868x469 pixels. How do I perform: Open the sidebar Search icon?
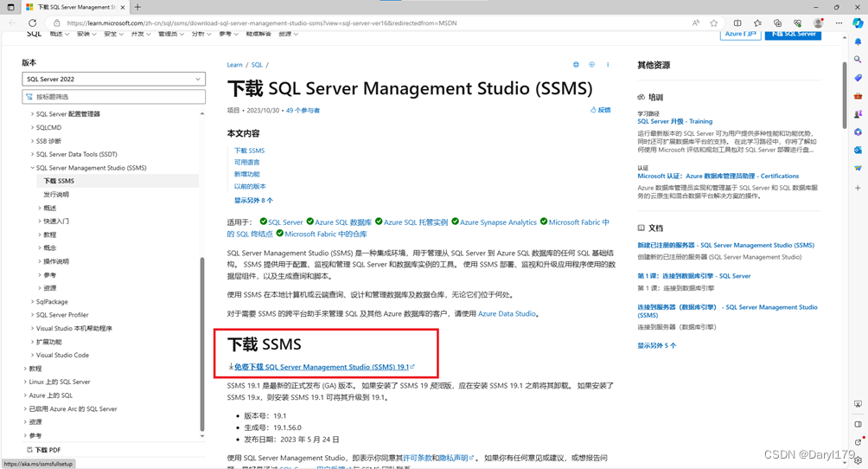coord(858,60)
